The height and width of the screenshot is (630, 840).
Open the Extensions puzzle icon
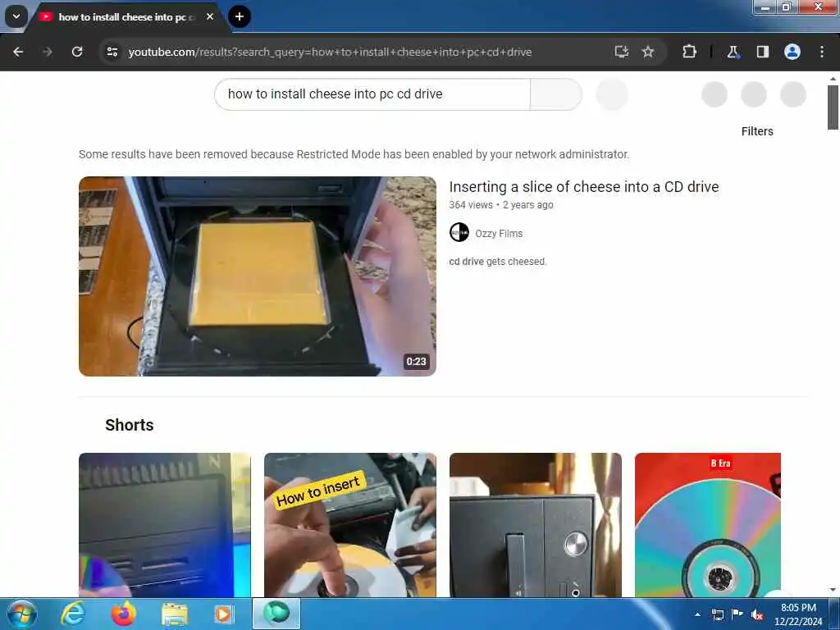[x=689, y=52]
